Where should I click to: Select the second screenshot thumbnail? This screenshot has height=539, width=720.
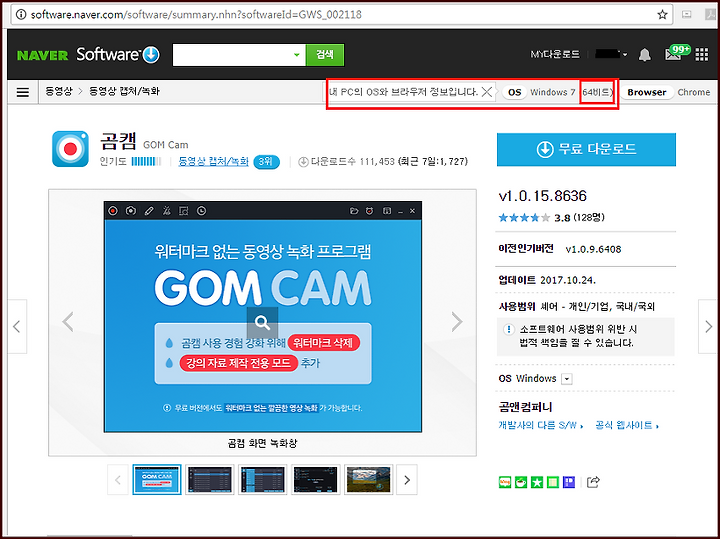coord(209,479)
